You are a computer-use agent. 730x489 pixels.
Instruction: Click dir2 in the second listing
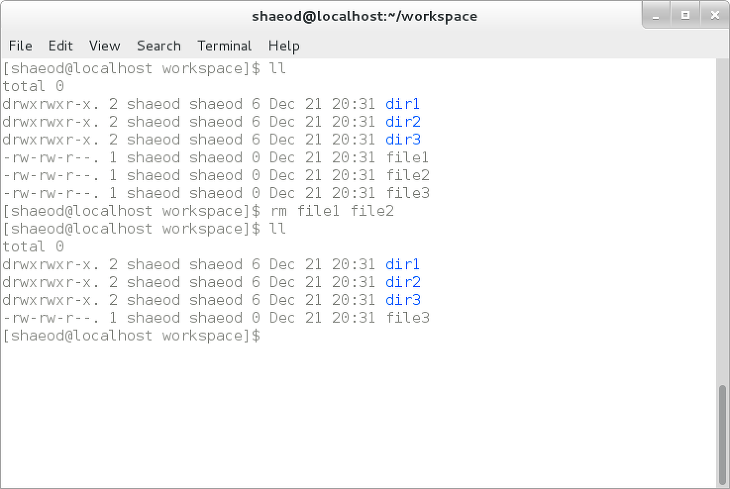click(403, 282)
